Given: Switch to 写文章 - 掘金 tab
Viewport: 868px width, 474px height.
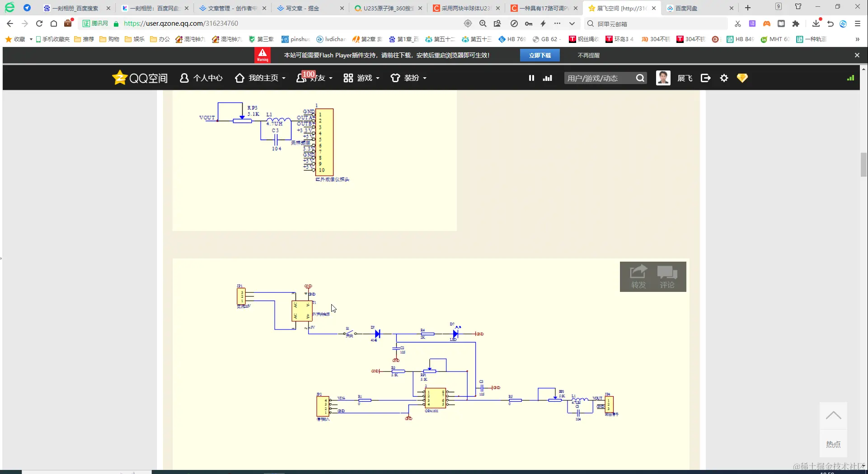Looking at the screenshot, I should coord(310,8).
